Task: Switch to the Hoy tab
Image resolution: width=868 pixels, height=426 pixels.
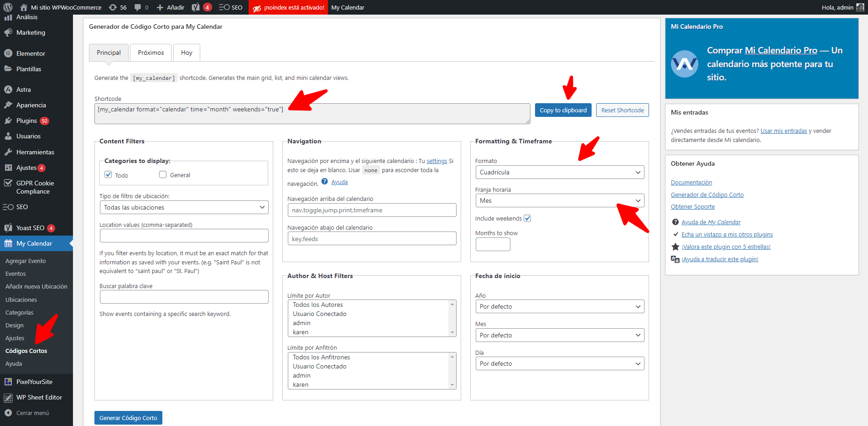Action: pyautogui.click(x=187, y=53)
